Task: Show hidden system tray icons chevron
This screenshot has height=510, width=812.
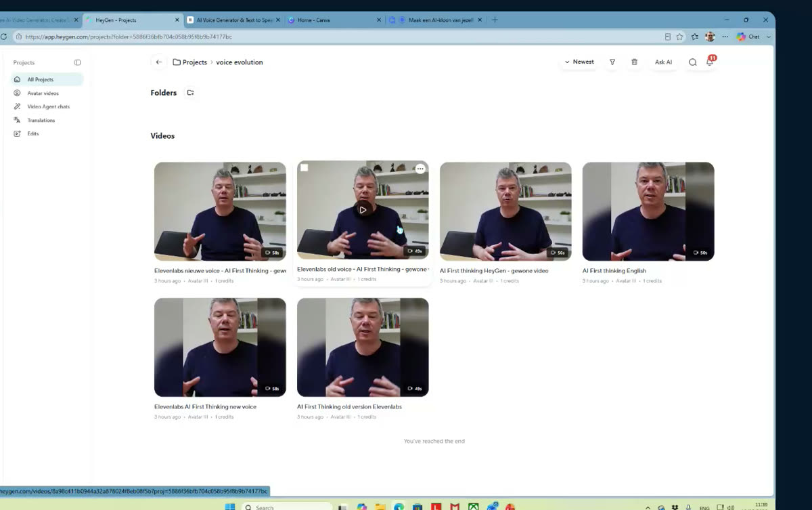Action: pos(648,507)
